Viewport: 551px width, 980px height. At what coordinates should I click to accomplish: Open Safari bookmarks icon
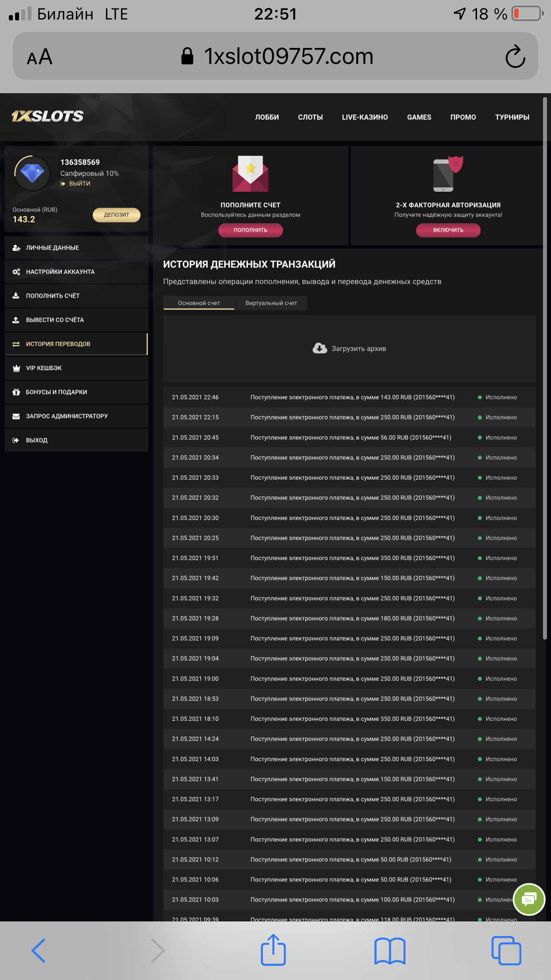[390, 951]
